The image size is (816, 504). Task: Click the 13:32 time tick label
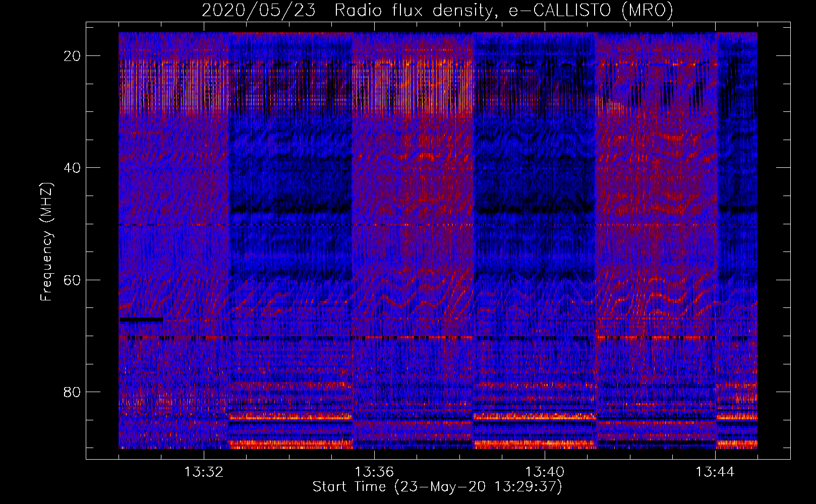pos(204,472)
